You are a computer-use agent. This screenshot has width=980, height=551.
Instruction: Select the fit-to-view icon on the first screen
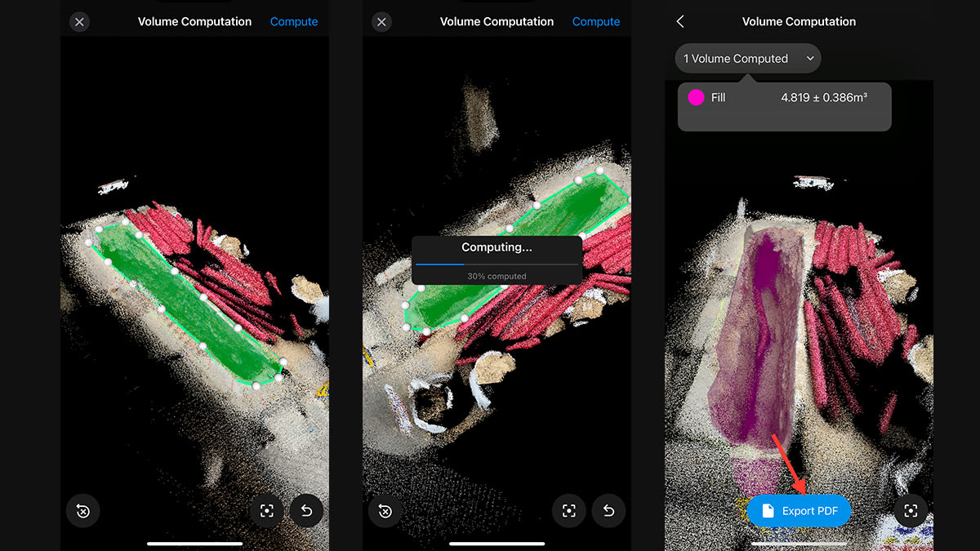tap(268, 510)
